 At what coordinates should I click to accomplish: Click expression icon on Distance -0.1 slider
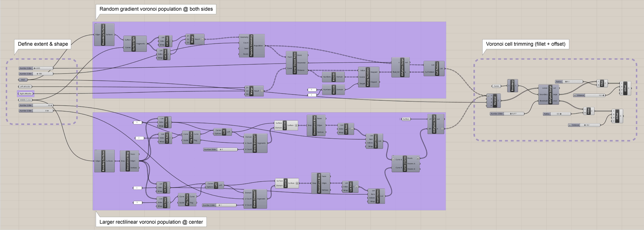(575, 95)
